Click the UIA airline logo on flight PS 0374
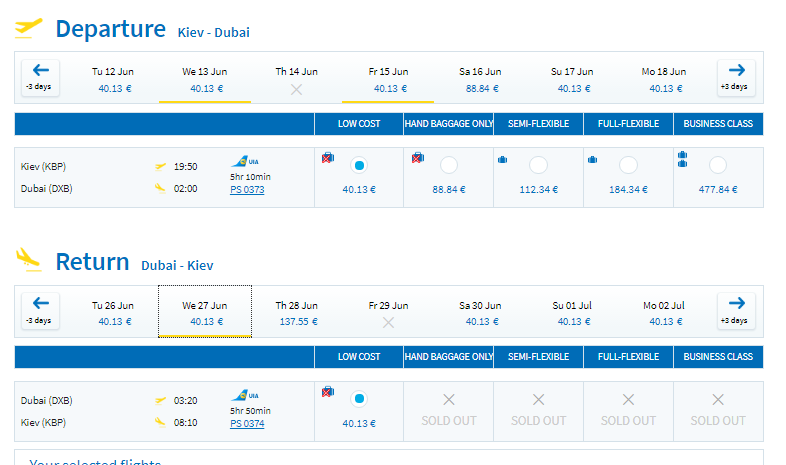The width and height of the screenshot is (786, 465). pyautogui.click(x=245, y=395)
